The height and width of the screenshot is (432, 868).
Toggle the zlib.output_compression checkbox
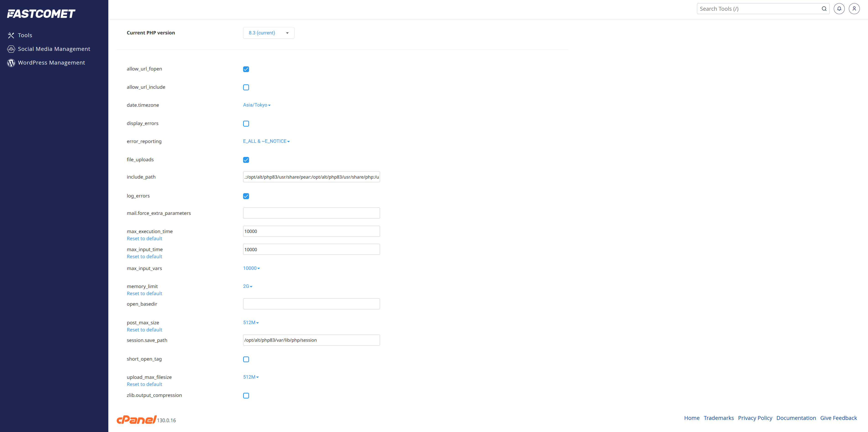coord(246,396)
